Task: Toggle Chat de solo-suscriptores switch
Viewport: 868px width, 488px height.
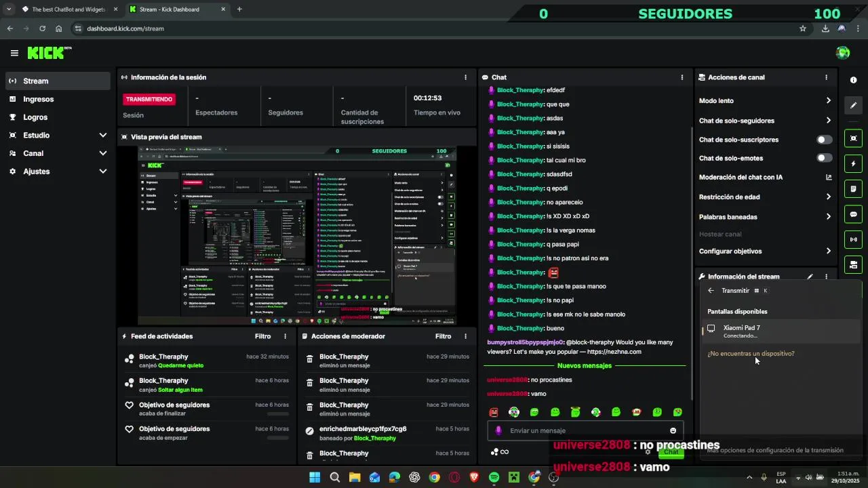Action: pos(824,140)
